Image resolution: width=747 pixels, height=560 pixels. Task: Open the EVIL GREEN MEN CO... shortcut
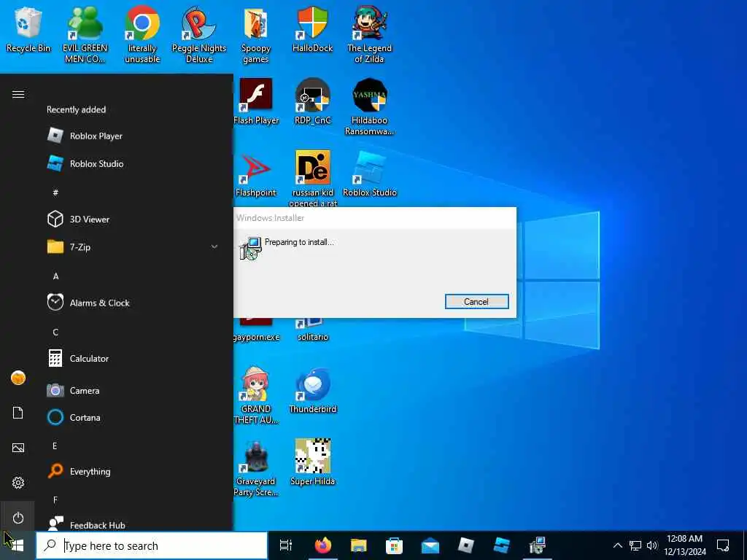coord(85,34)
